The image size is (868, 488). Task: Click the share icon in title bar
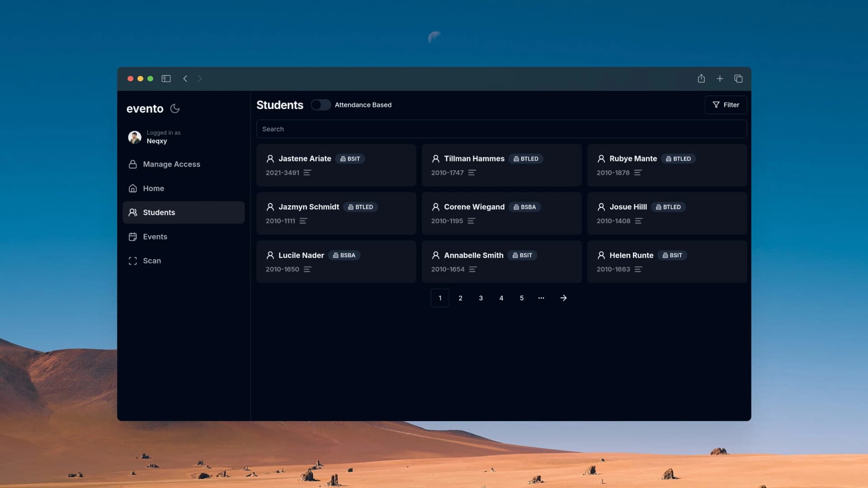tap(701, 79)
